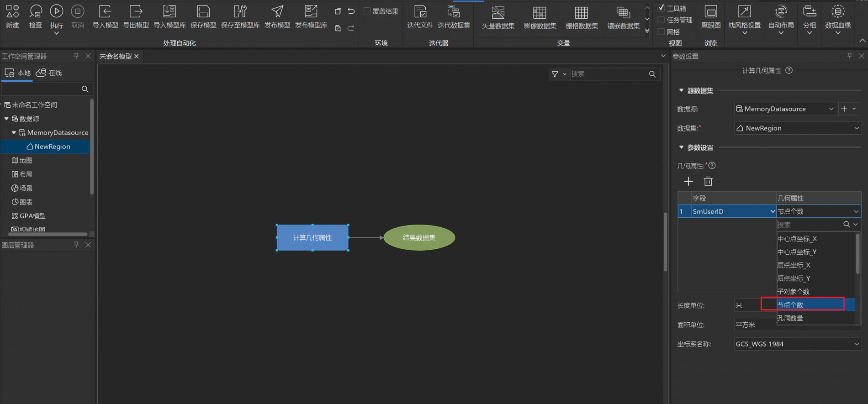Execute the model with 执行
Image resolution: width=868 pixels, height=404 pixels.
pyautogui.click(x=57, y=18)
